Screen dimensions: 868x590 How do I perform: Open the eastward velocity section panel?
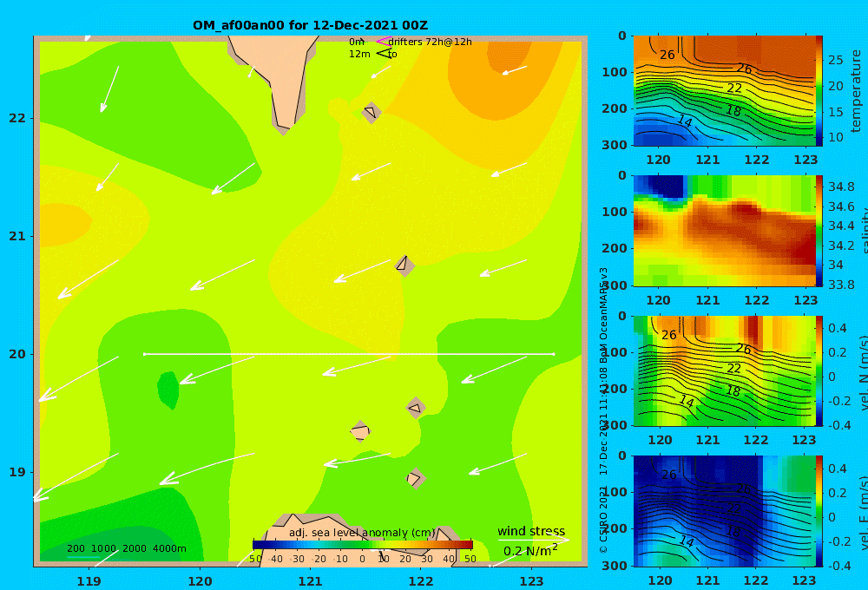(725, 511)
